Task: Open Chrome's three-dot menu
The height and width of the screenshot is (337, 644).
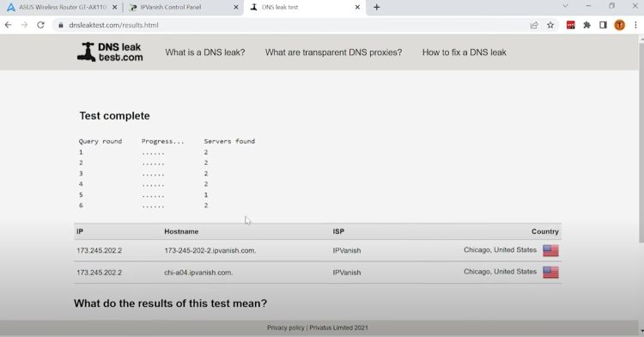Action: tap(635, 25)
